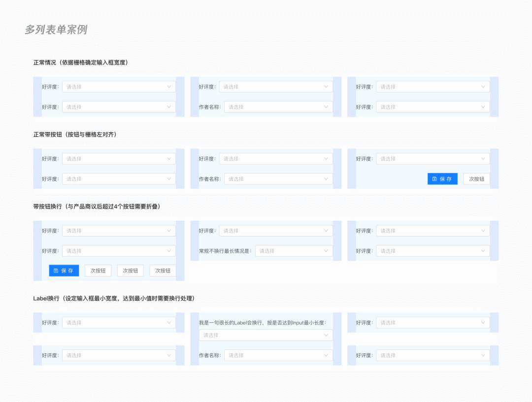The image size is (532, 402).
Task: Click the 保存 button in the 带按钮换行 section
Action: 64,270
